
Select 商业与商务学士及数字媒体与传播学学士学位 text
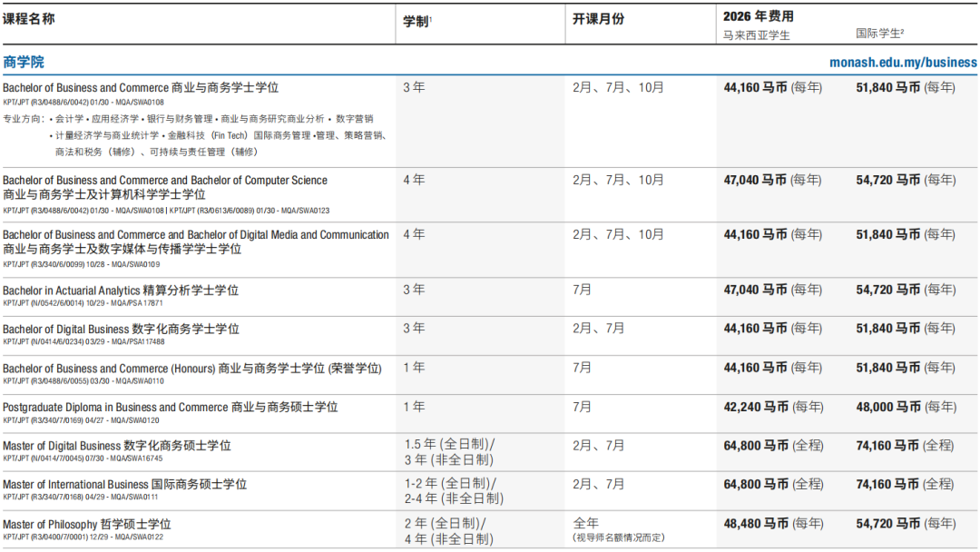tap(122, 249)
